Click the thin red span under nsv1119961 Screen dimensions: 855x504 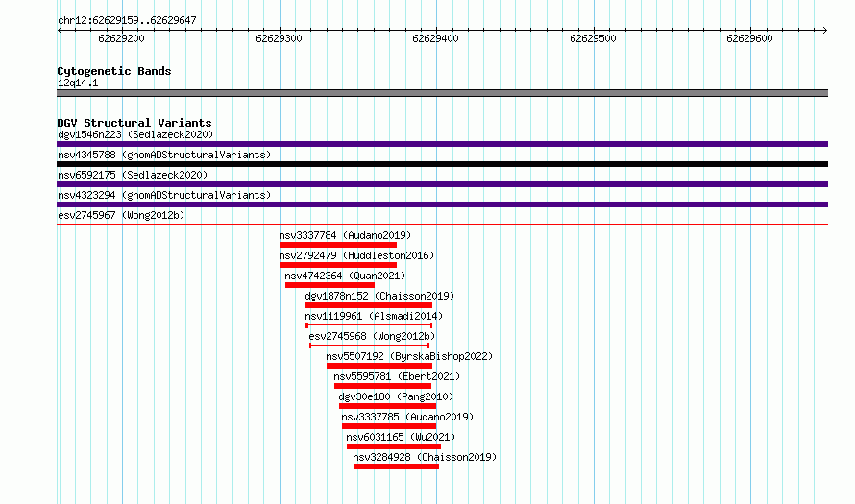[x=369, y=325]
